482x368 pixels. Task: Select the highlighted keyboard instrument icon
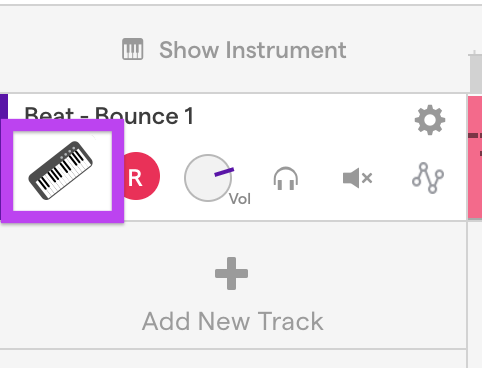coord(62,171)
